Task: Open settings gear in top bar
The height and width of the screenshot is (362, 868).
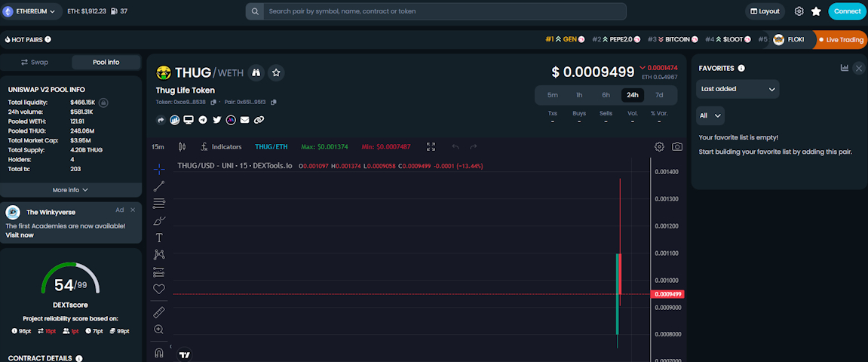Action: coord(799,11)
